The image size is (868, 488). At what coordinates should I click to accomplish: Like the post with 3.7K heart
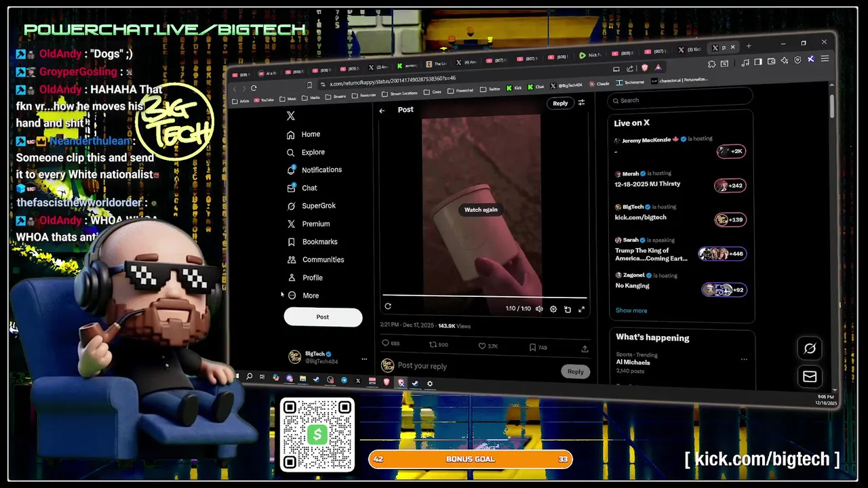point(482,346)
